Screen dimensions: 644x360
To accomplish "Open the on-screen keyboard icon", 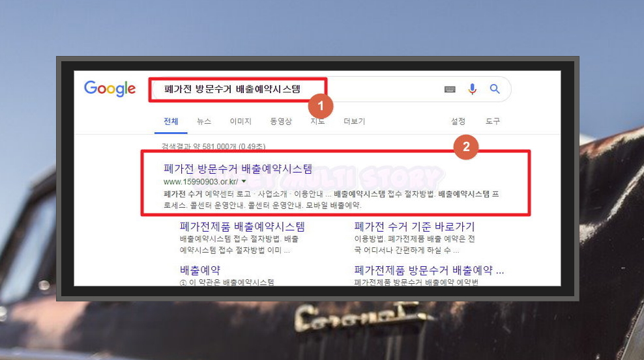I will [450, 89].
